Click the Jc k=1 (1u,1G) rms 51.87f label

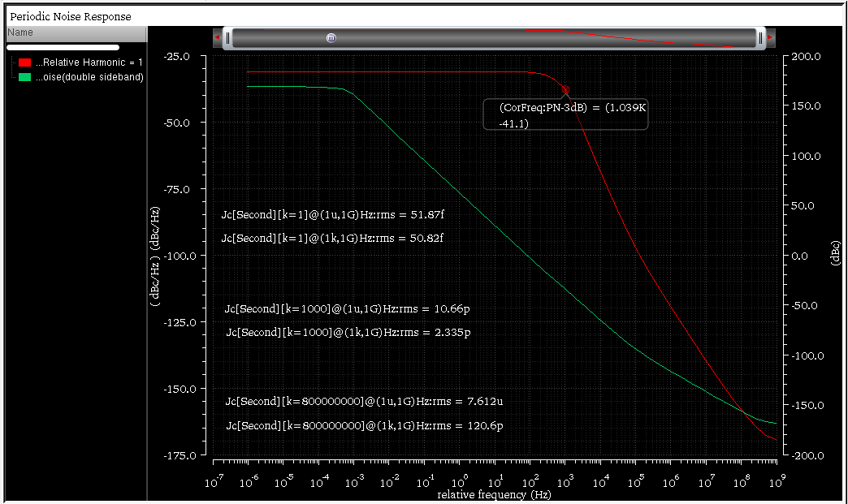(x=334, y=215)
